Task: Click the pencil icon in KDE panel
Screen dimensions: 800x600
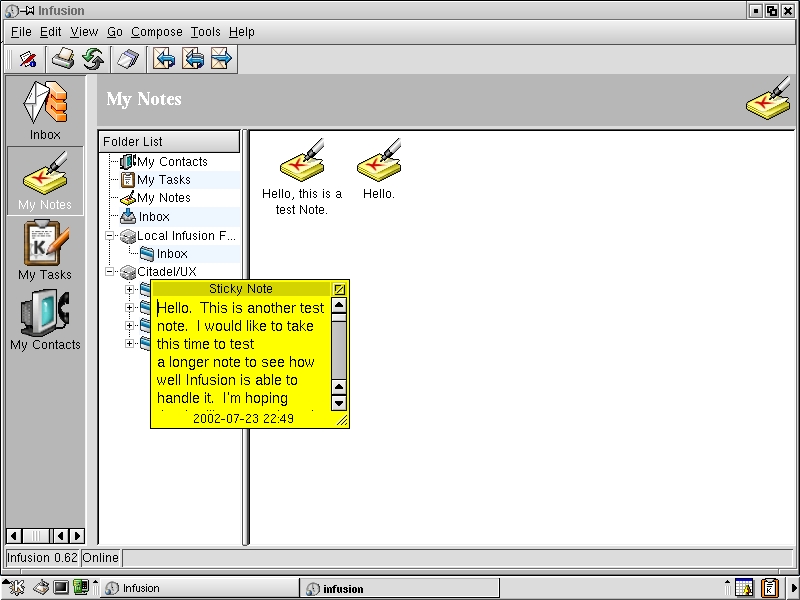Action: [41, 588]
